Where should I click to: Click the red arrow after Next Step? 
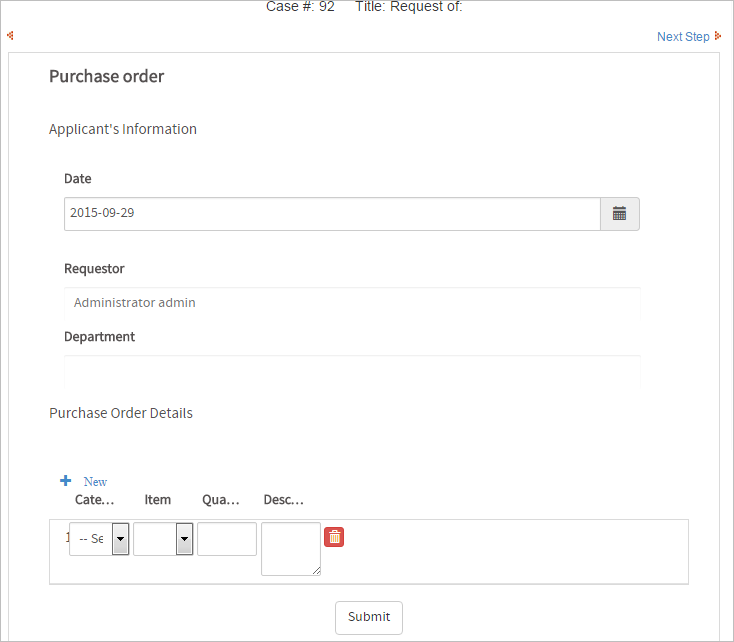pos(718,36)
